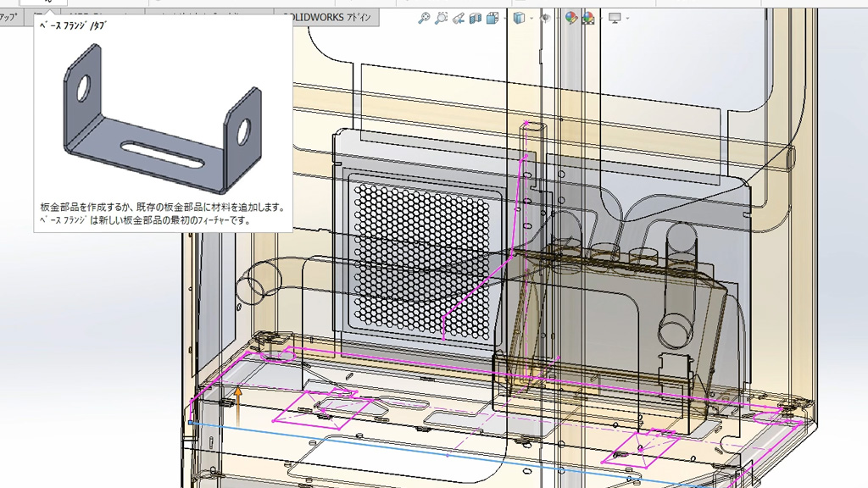Switch to the SOLIDWORKS アドイン tab
The image size is (868, 488).
337,18
